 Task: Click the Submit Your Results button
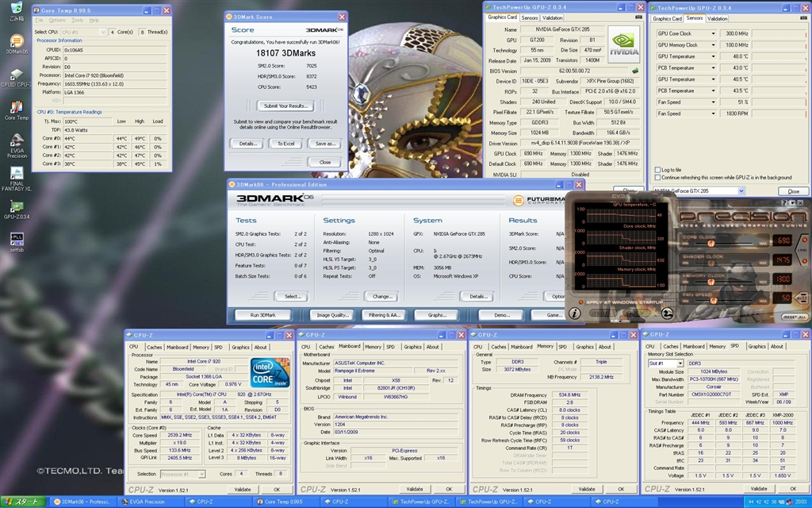point(285,106)
